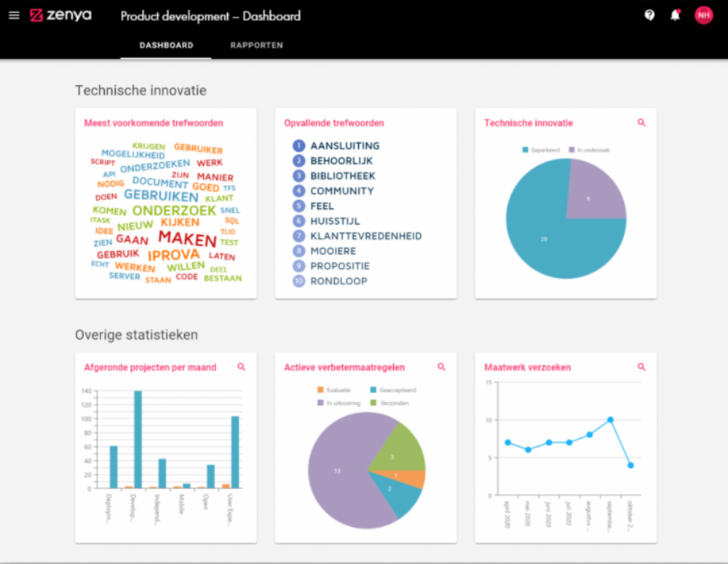Click ONDERZOEK in the word cloud
The height and width of the screenshot is (564, 728).
pyautogui.click(x=174, y=211)
